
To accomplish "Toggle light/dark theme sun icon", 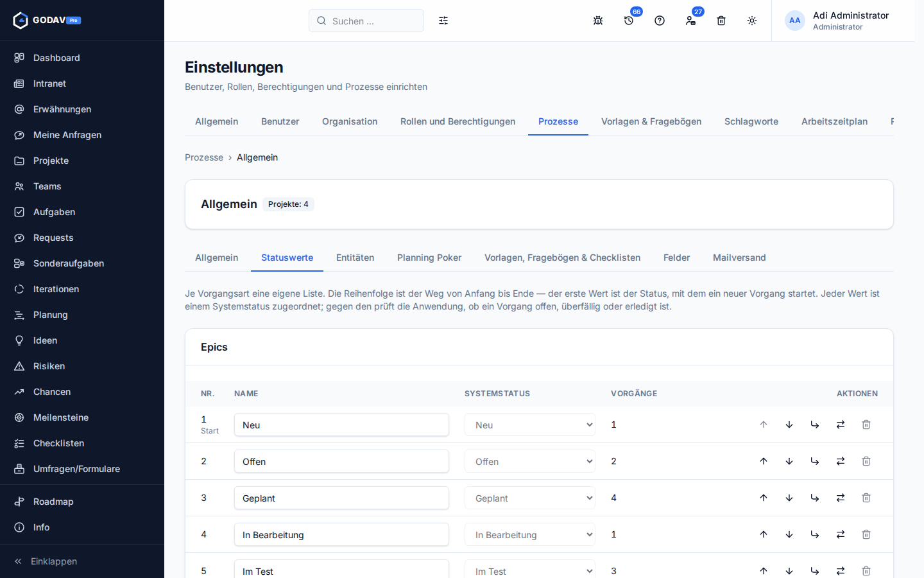I will pyautogui.click(x=752, y=21).
